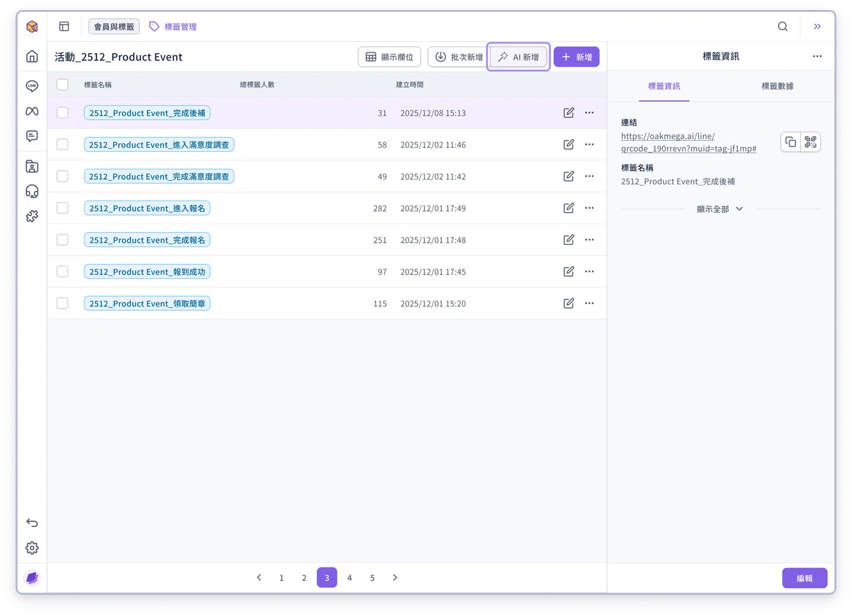Click the search magnifier in the top bar
Image resolution: width=852 pixels, height=616 pixels.
[783, 27]
